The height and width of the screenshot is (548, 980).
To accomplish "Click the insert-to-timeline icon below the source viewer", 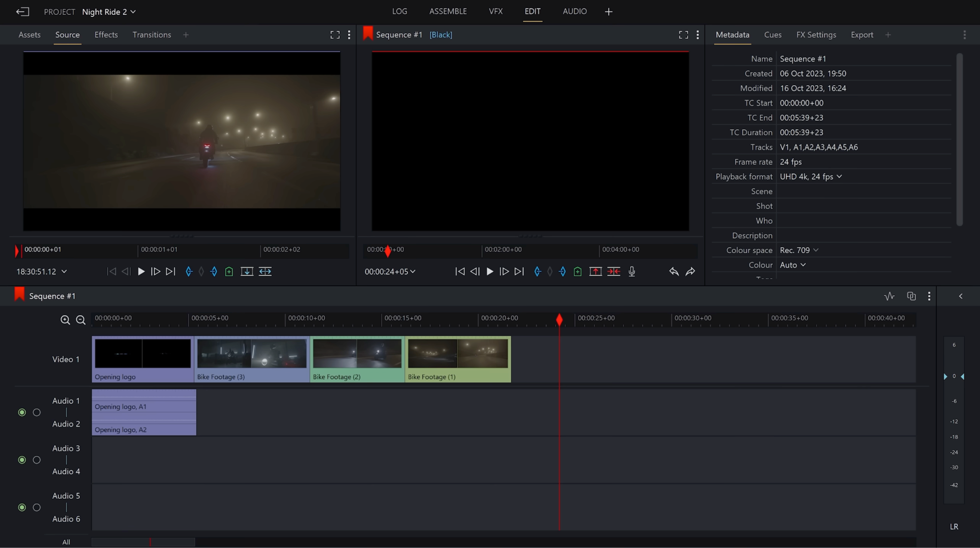I will pyautogui.click(x=247, y=271).
